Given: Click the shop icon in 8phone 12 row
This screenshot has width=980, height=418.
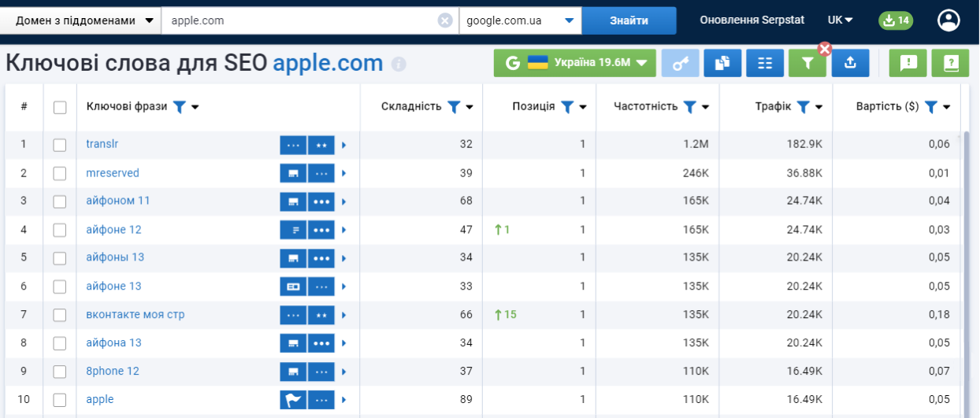Looking at the screenshot, I should (x=293, y=372).
